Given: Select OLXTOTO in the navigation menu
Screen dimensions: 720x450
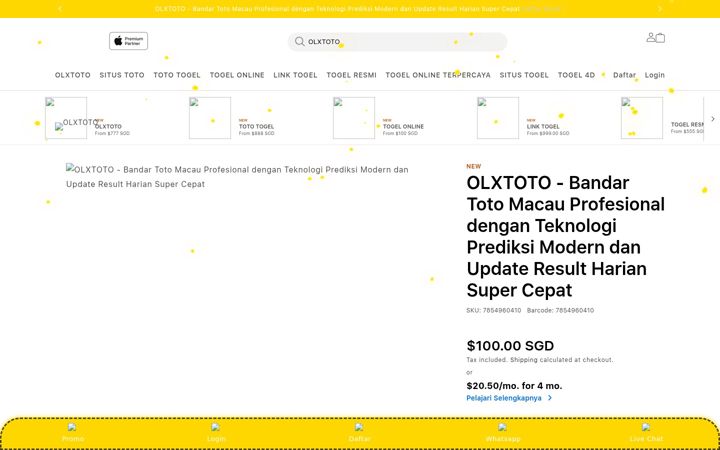Looking at the screenshot, I should [73, 75].
